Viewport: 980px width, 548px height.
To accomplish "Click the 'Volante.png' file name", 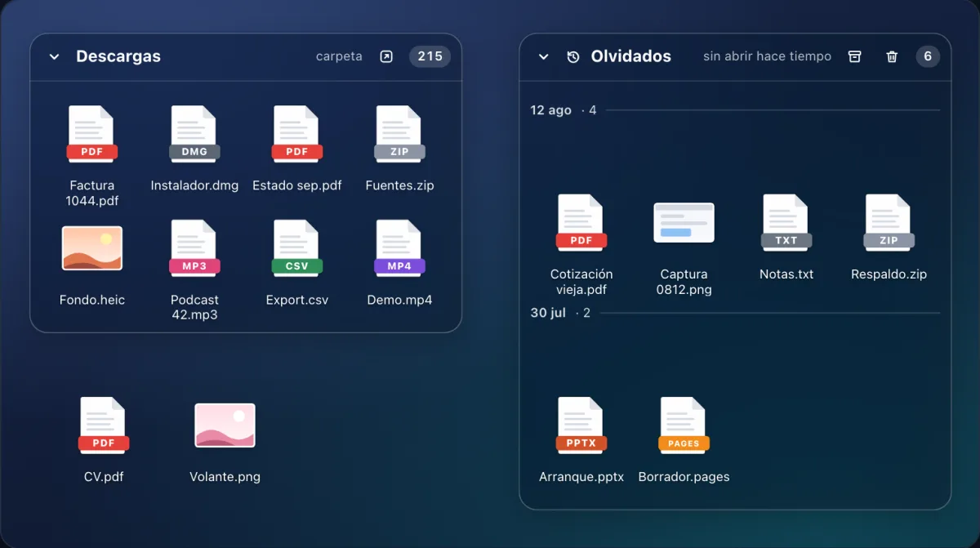I will tap(225, 477).
